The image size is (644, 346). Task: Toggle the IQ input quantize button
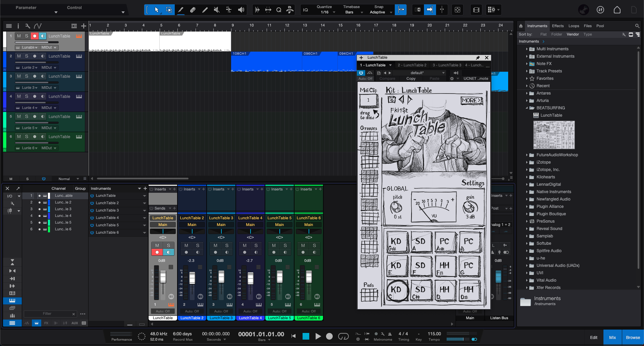306,10
